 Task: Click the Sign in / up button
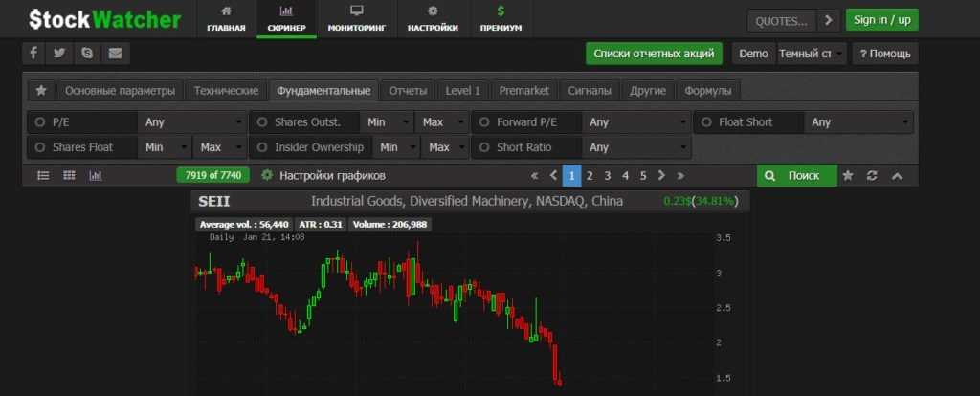pos(881,20)
